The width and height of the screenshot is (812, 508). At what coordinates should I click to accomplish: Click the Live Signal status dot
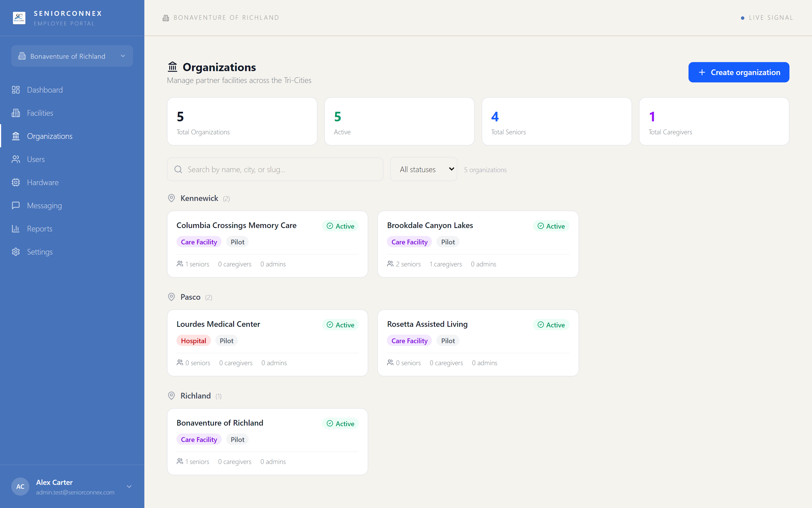tap(743, 18)
